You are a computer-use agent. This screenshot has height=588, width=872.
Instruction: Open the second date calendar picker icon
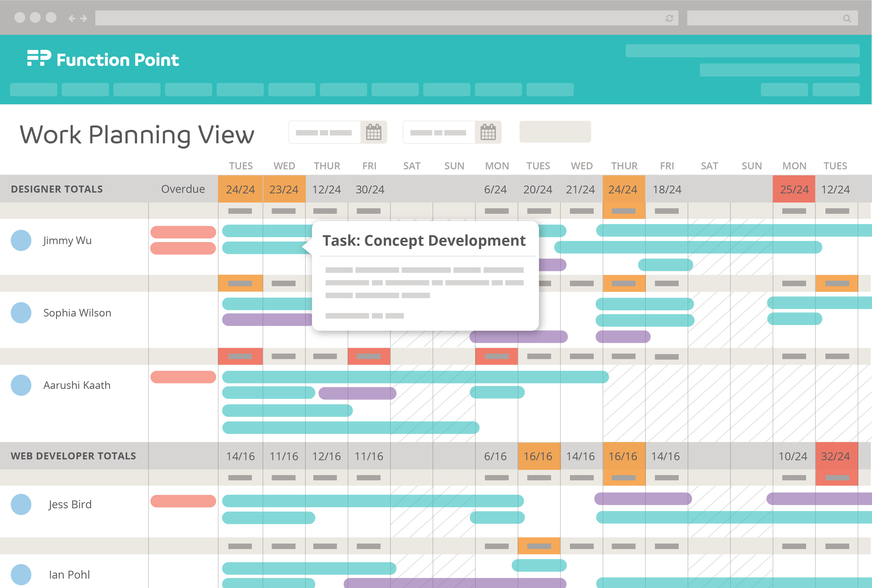488,132
